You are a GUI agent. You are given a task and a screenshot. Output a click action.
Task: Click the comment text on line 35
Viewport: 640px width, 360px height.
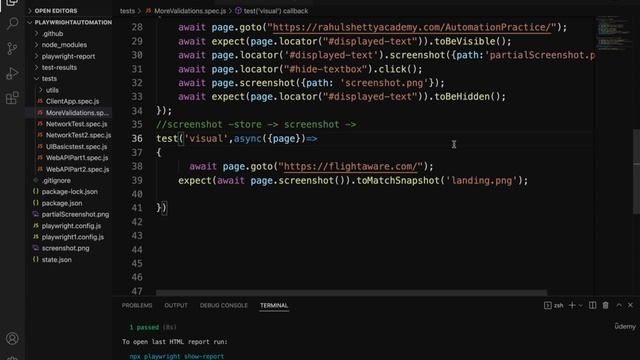coord(256,124)
